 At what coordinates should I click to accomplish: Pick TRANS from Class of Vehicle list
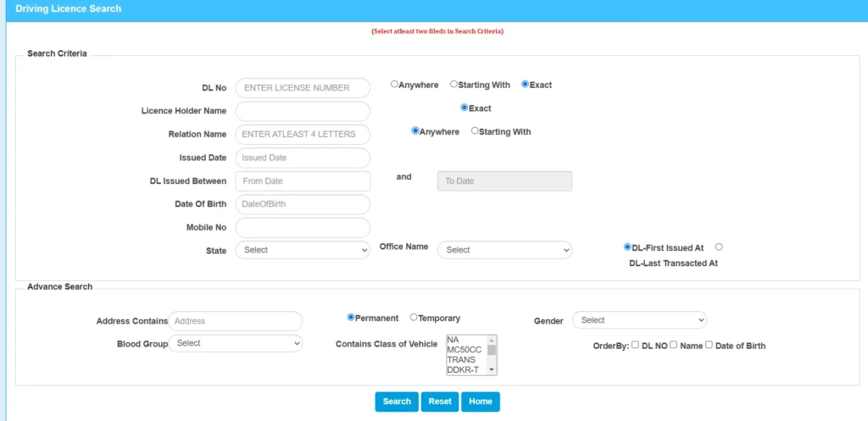point(462,360)
